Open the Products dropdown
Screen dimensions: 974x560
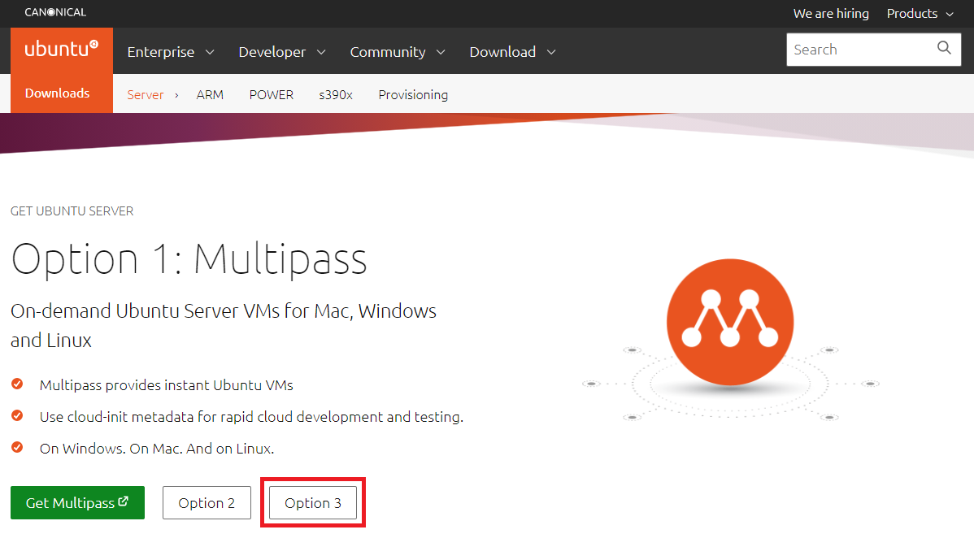point(920,14)
